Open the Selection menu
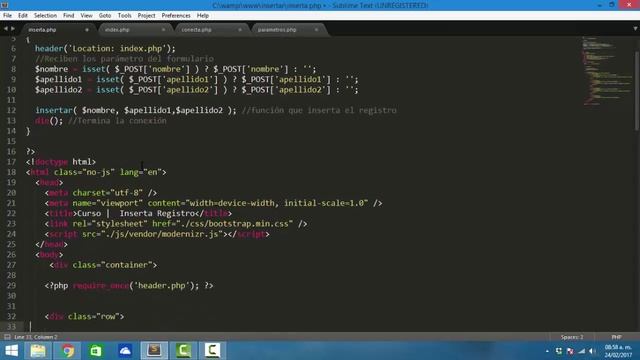The height and width of the screenshot is (360, 640). coord(45,16)
